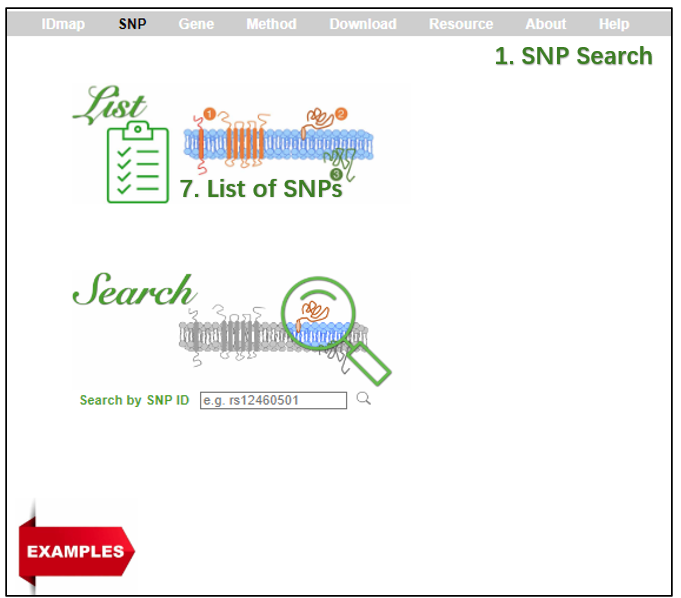Open the Help menu item

614,24
